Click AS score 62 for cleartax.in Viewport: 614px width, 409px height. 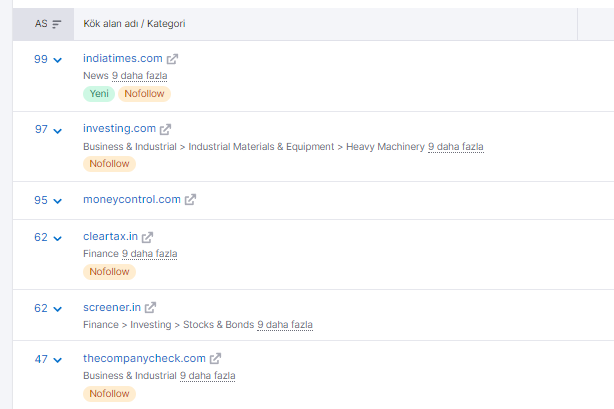41,237
